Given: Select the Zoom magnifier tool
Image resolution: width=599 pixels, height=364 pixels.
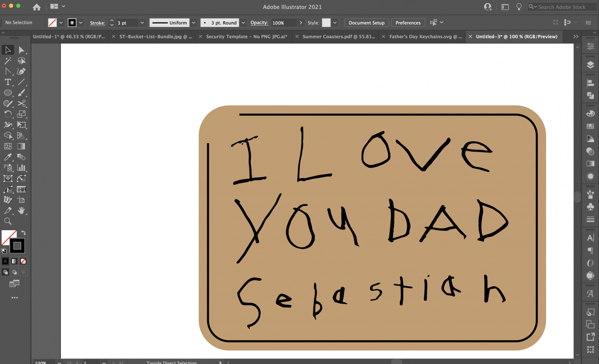Looking at the screenshot, I should [8, 221].
